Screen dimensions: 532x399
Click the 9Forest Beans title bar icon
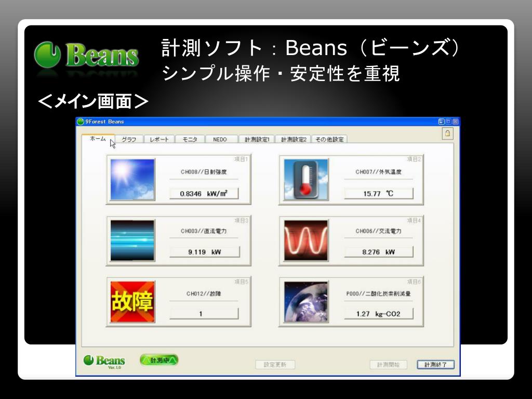tap(81, 122)
